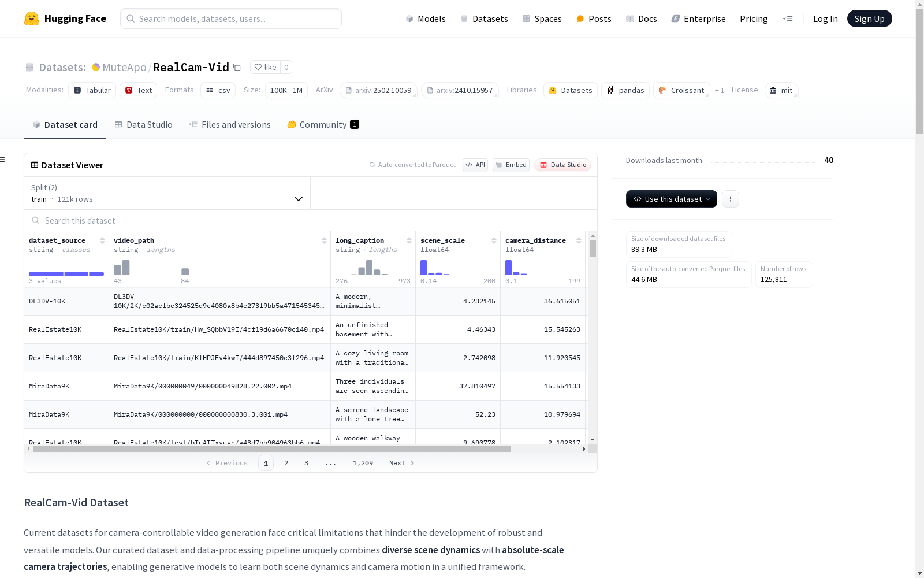
Task: Open the Pricing page
Action: click(x=754, y=18)
